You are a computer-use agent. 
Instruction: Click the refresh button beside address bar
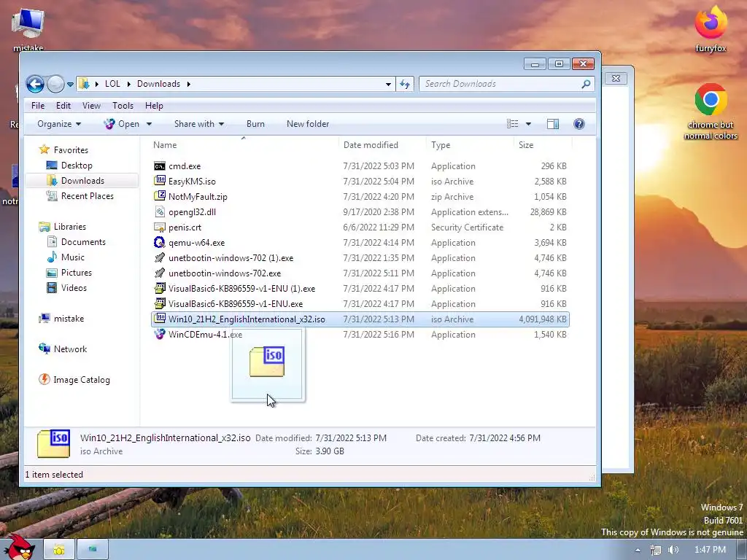click(405, 85)
